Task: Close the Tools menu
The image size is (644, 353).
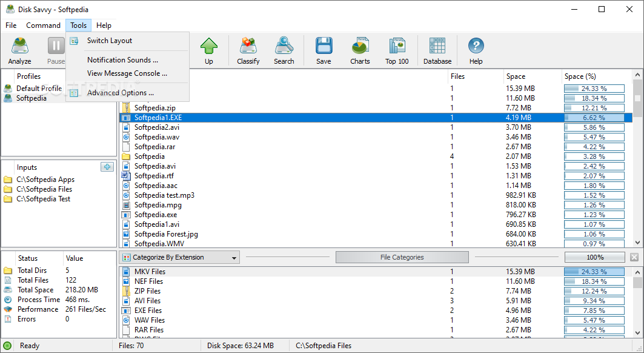Action: [78, 25]
